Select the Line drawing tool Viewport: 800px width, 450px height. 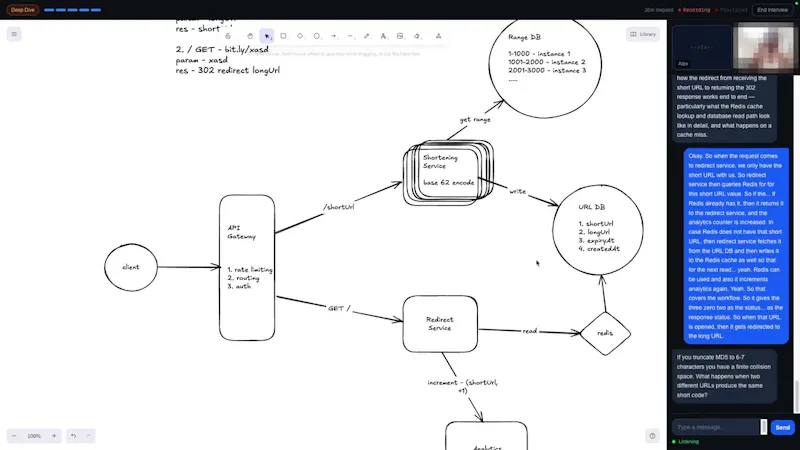coord(350,36)
